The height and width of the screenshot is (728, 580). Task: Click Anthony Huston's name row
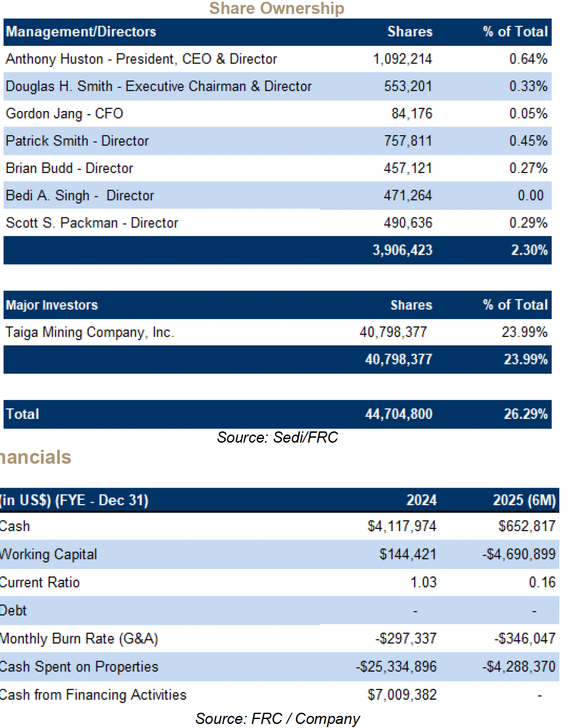coord(141,59)
